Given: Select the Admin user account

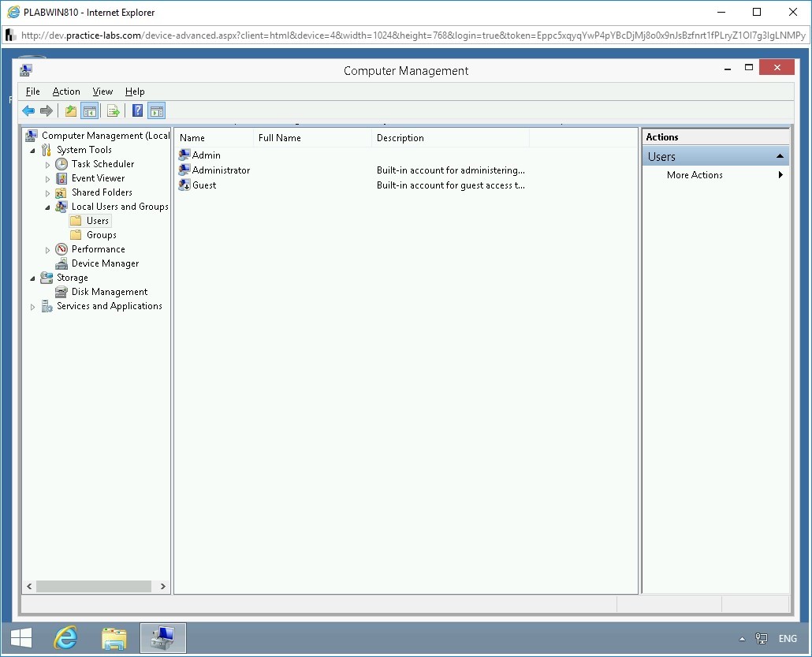Looking at the screenshot, I should 208,155.
